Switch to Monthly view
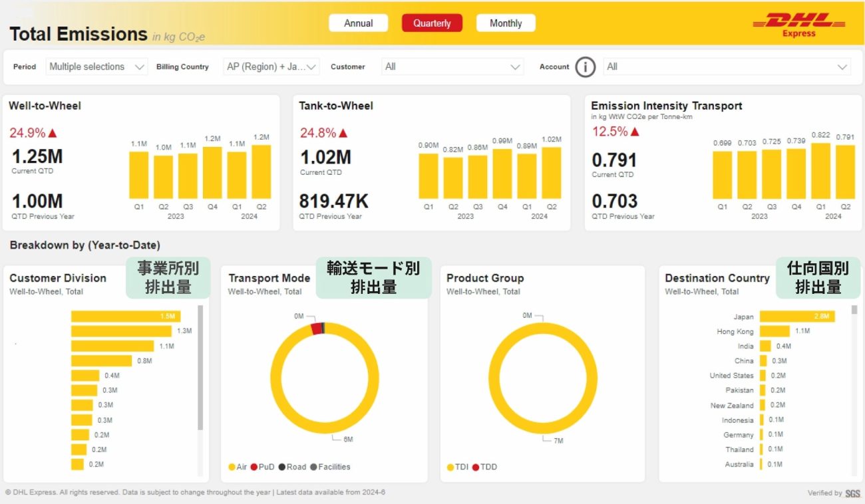Screen dimensions: 865x504 coord(506,23)
